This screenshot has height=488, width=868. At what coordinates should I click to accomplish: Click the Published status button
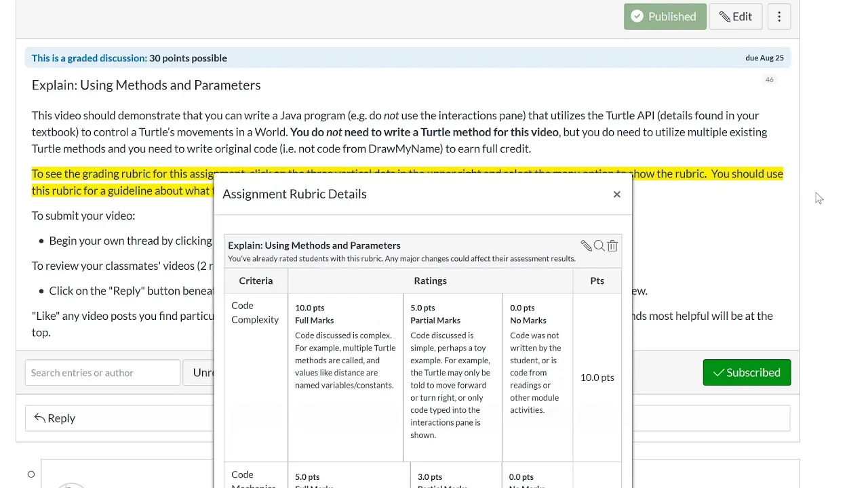click(x=665, y=16)
